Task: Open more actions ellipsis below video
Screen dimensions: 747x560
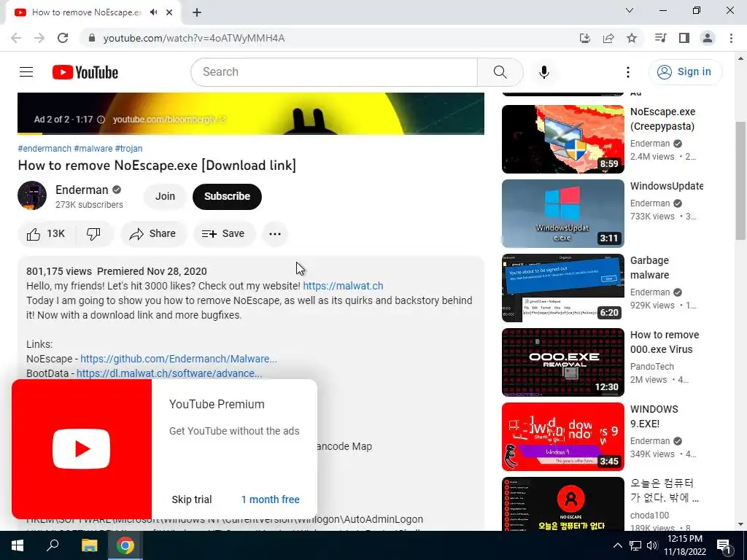Action: (x=275, y=234)
